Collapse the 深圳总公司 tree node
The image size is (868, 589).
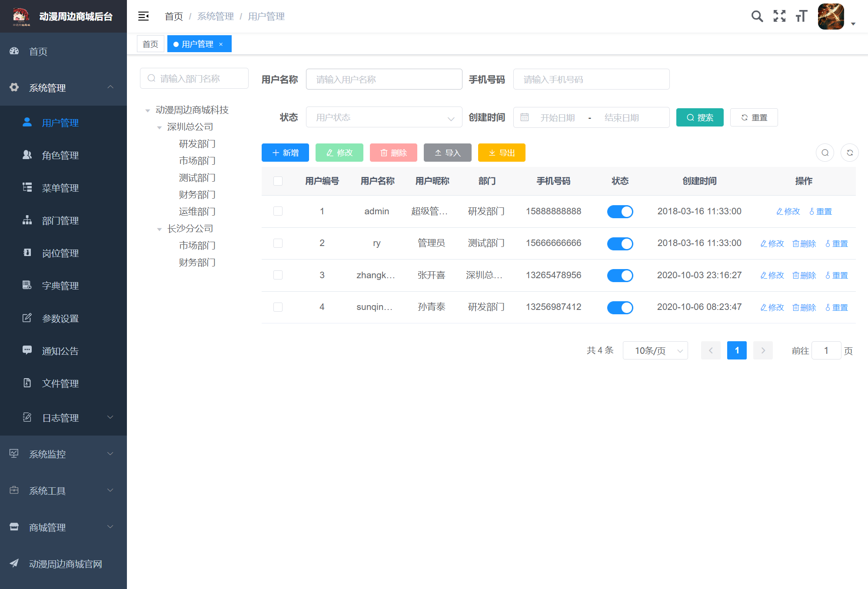(160, 127)
